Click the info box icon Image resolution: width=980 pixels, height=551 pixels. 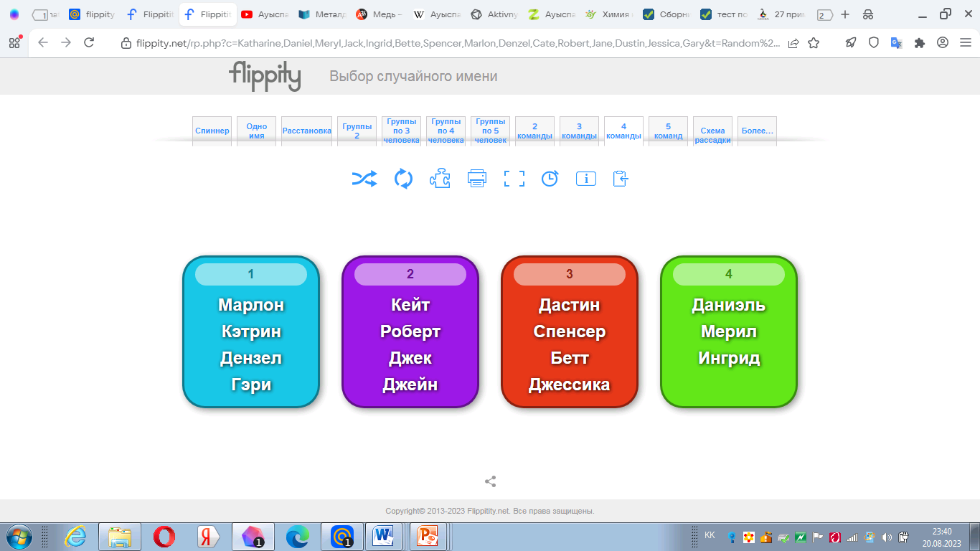tap(586, 179)
